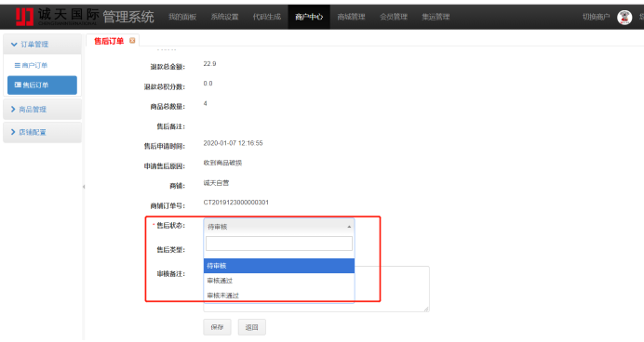Click the refund amount value 22.9
This screenshot has height=342, width=644.
(209, 63)
